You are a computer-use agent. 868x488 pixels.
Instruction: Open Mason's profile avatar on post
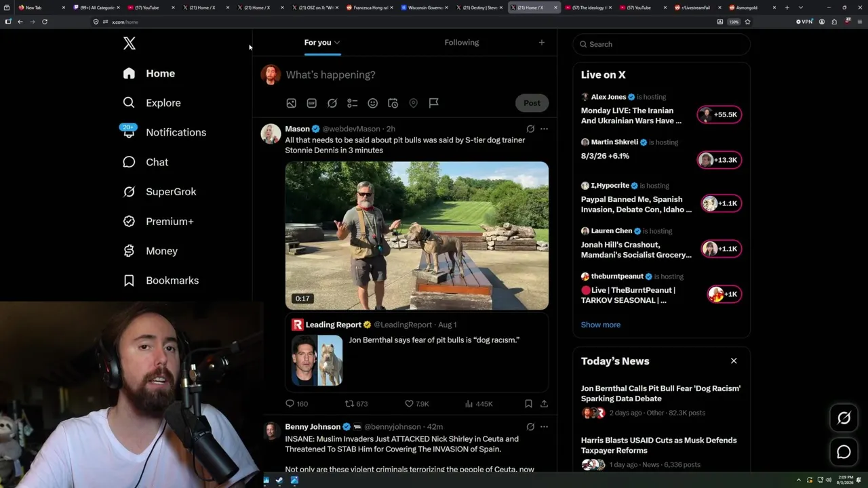coord(271,134)
